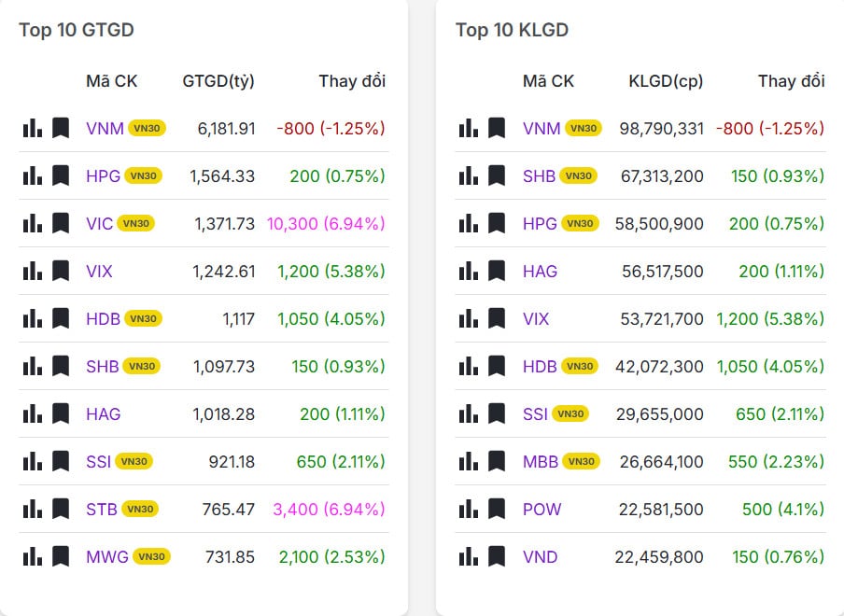Screen dimensions: 844x616
Task: Click bookmark icon for POW row
Action: coord(497,509)
